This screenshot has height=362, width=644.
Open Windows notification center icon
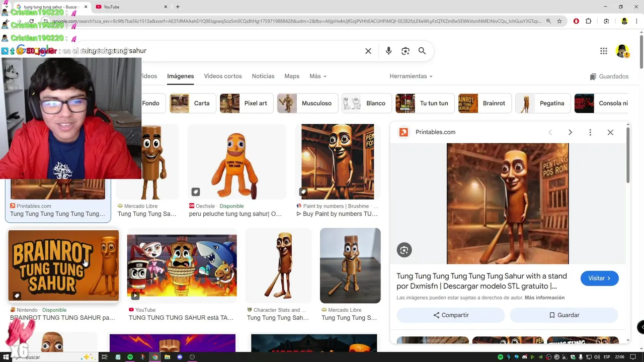click(633, 357)
